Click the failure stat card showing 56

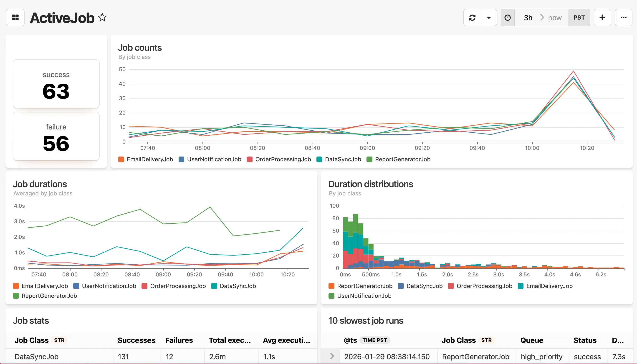tap(56, 136)
